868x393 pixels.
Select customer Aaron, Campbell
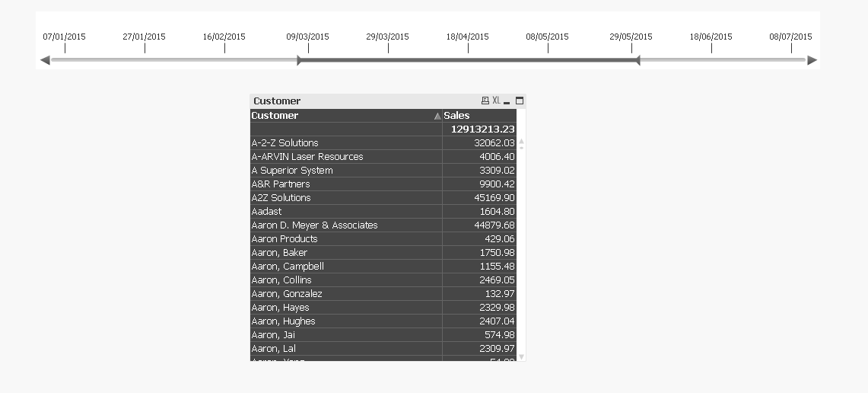pyautogui.click(x=346, y=266)
